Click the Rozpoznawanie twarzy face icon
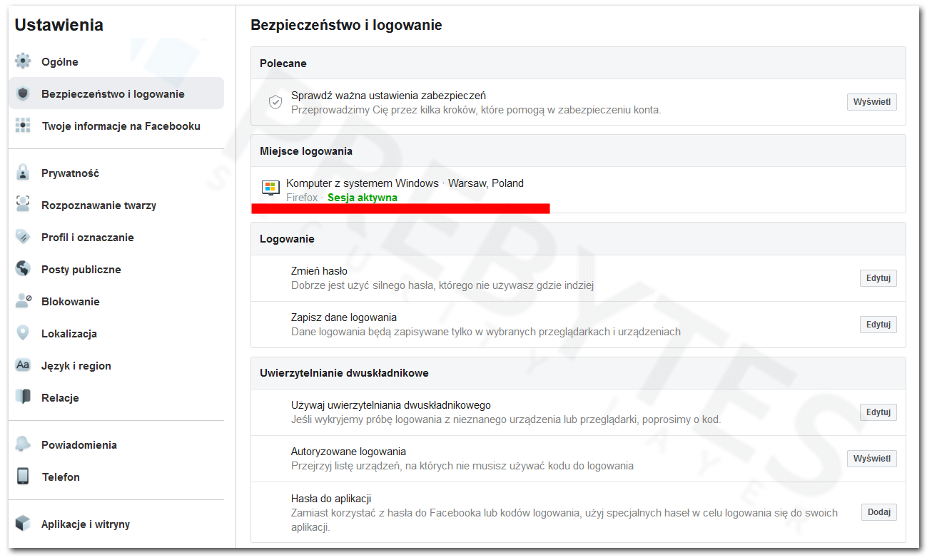932x560 pixels. click(22, 205)
